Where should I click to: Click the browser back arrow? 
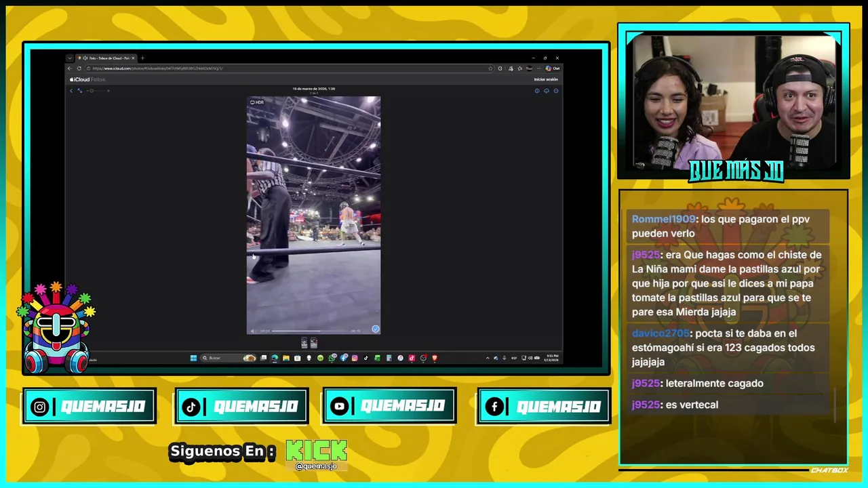pos(70,68)
